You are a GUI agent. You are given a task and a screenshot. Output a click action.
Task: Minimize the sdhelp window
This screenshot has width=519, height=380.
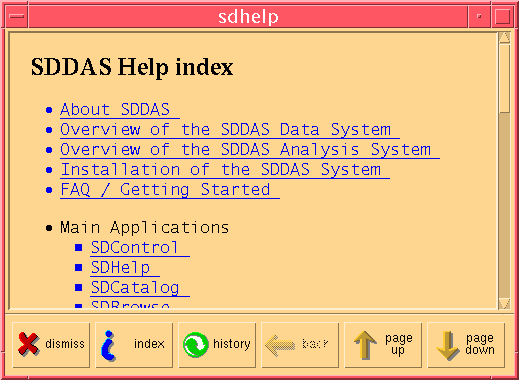tap(479, 16)
